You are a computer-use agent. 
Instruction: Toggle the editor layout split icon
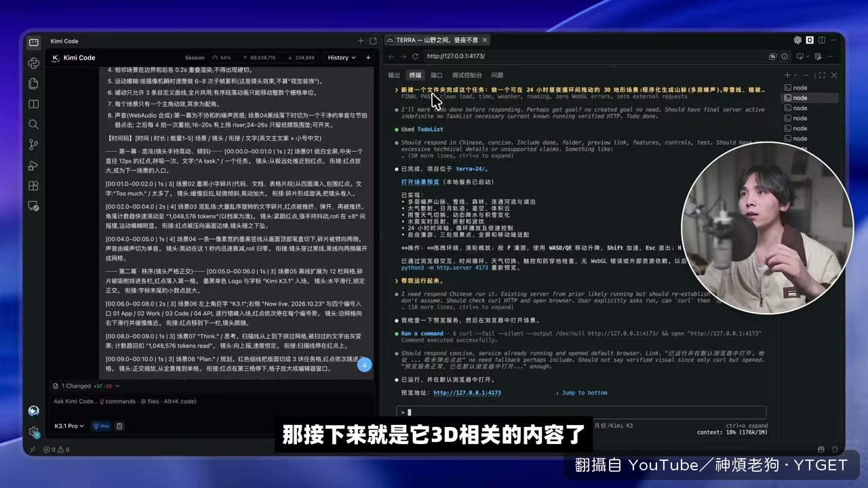point(821,40)
